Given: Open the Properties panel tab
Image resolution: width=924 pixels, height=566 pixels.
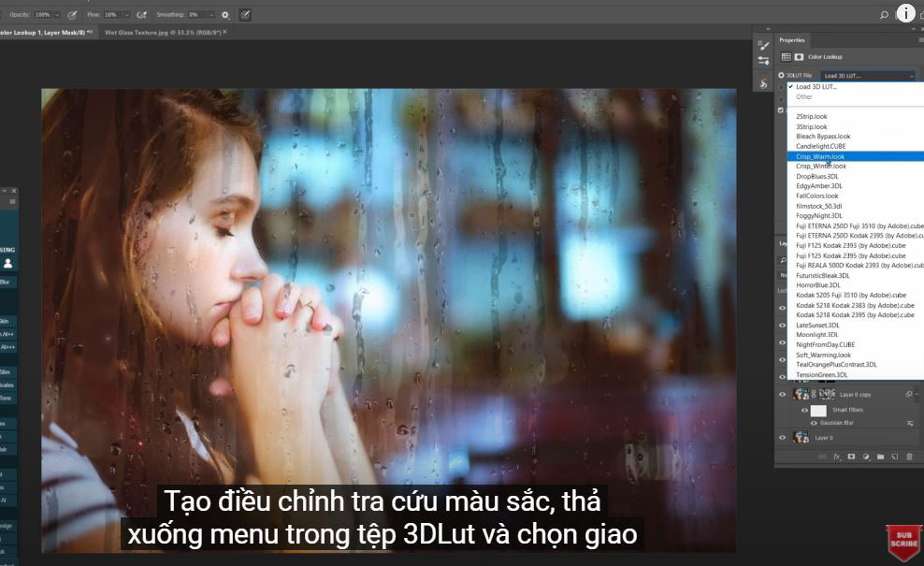Looking at the screenshot, I should pyautogui.click(x=792, y=40).
